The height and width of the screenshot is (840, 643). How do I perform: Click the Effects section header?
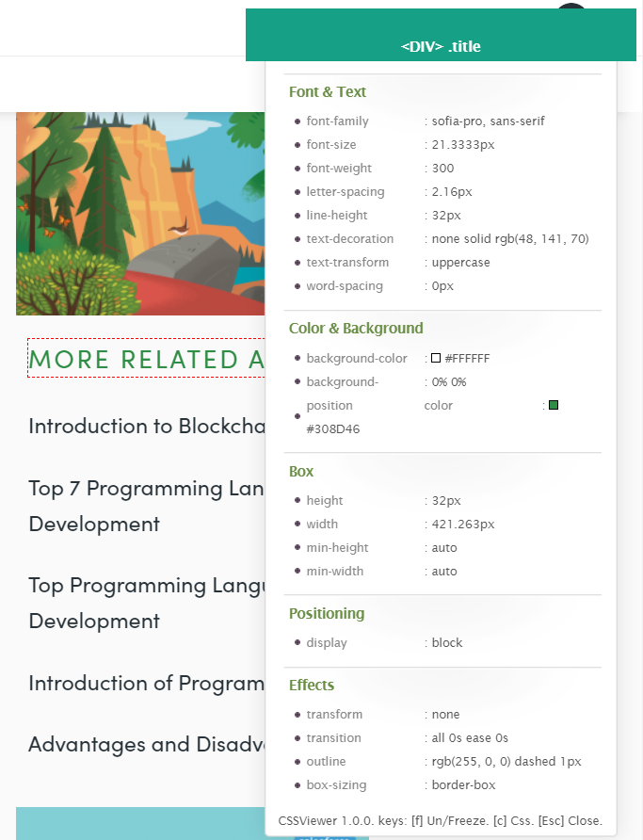point(312,685)
